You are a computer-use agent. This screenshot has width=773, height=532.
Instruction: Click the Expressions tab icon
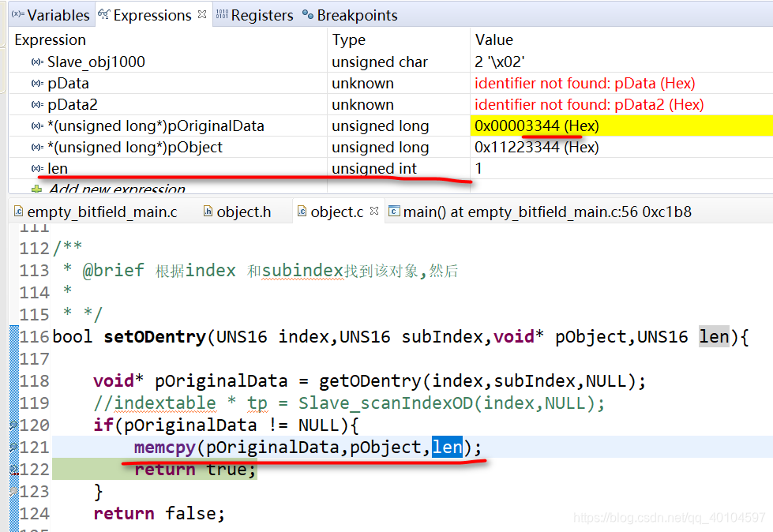click(x=103, y=14)
